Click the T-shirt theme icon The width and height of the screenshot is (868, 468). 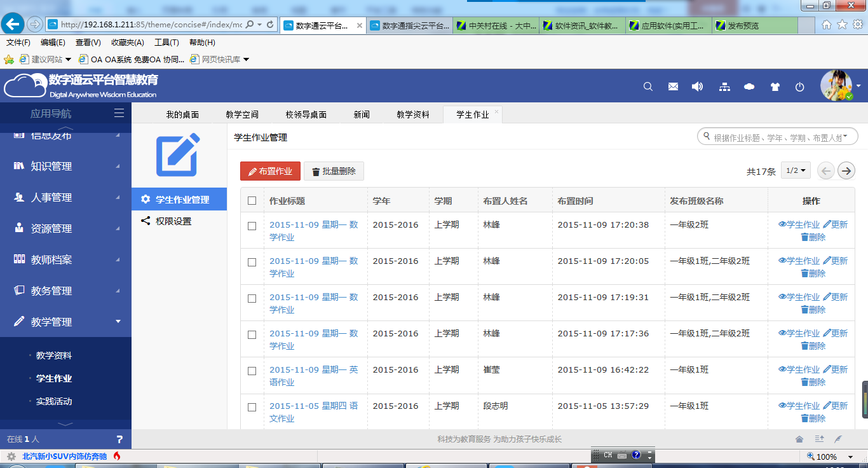point(775,87)
